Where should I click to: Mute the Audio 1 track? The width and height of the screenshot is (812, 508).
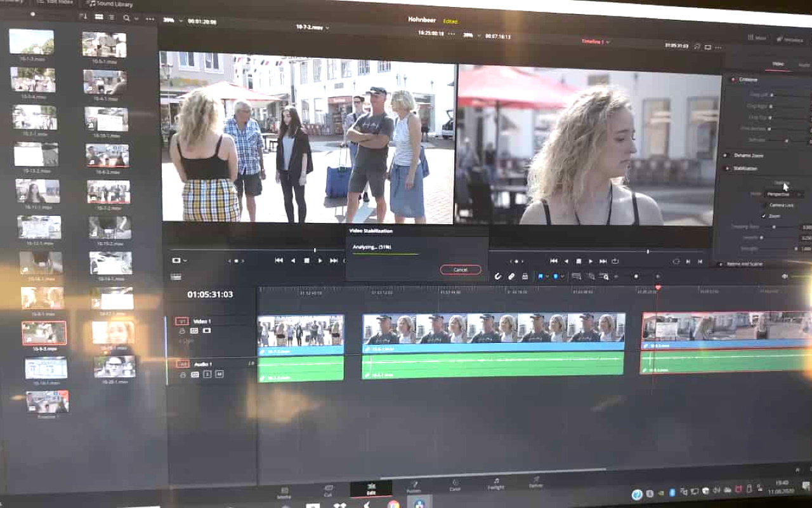[219, 375]
